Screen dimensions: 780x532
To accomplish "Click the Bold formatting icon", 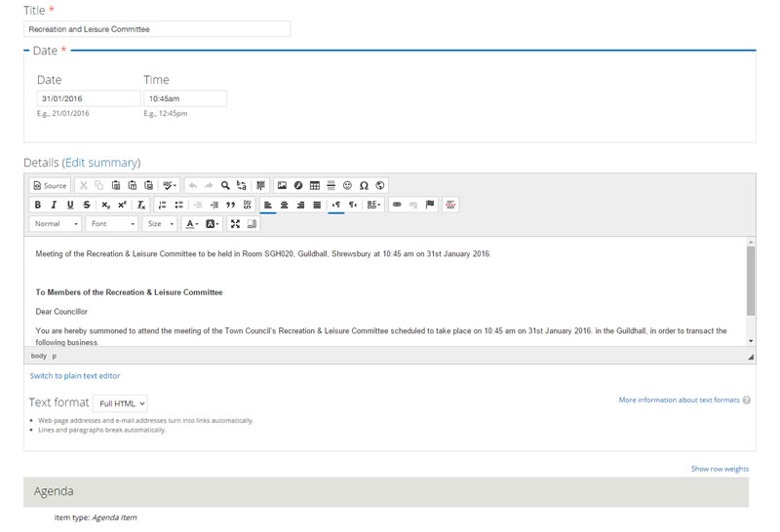I will [38, 205].
